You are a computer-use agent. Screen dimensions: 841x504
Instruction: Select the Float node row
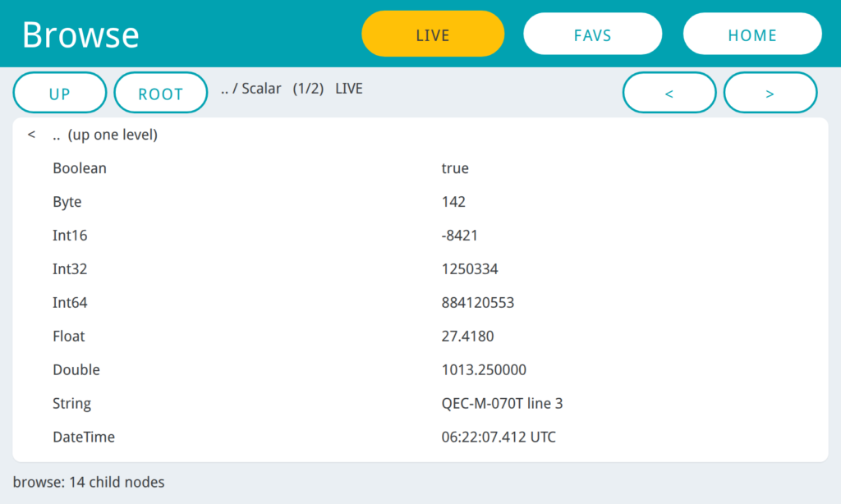tap(420, 337)
